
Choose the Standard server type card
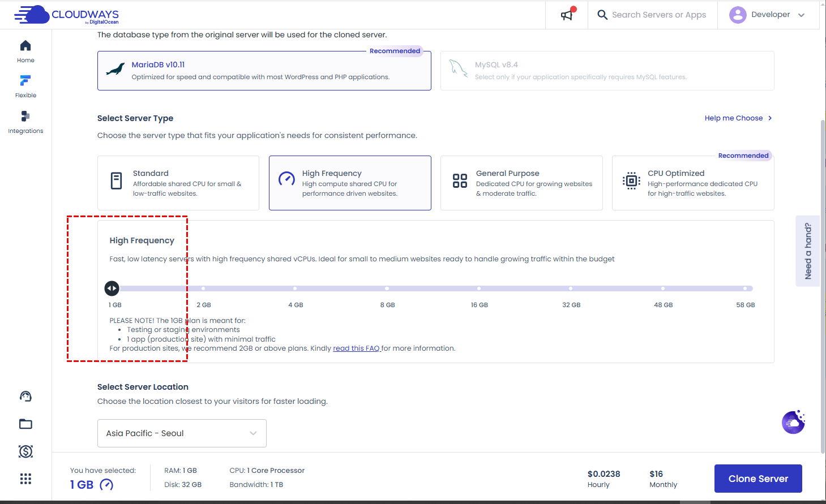tap(178, 183)
